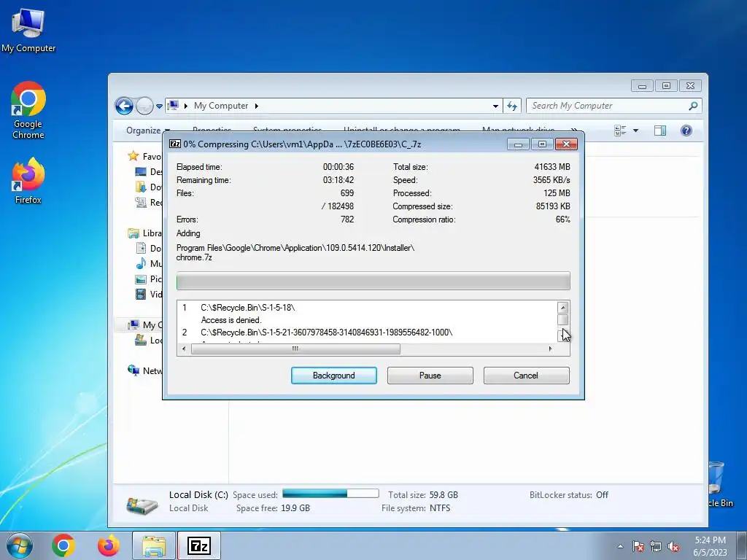Open recent pages dropdown arrow in Explorer
Screen dimensions: 747x560
(159, 106)
